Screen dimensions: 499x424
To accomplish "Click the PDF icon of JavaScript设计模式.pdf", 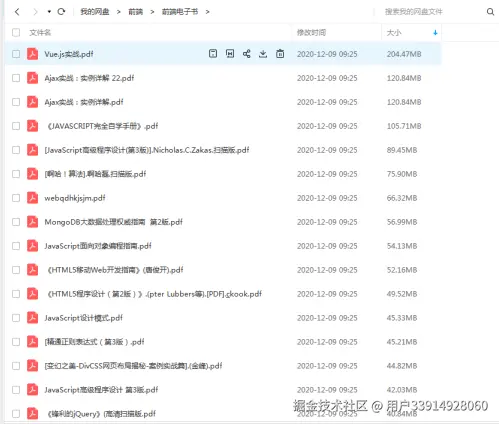I will coord(32,318).
